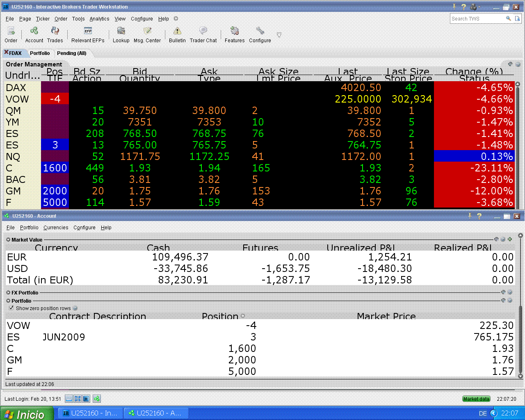Open the Trades toolbar icon

pyautogui.click(x=55, y=31)
